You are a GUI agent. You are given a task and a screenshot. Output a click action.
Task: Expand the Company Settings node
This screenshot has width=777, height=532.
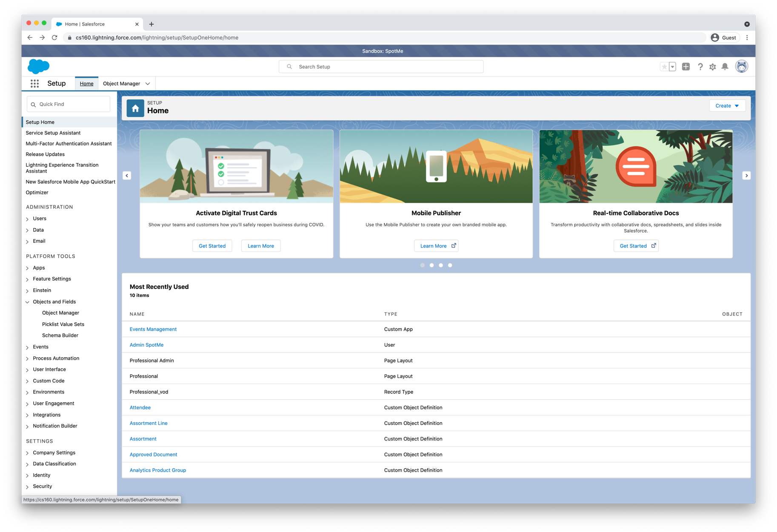[28, 453]
